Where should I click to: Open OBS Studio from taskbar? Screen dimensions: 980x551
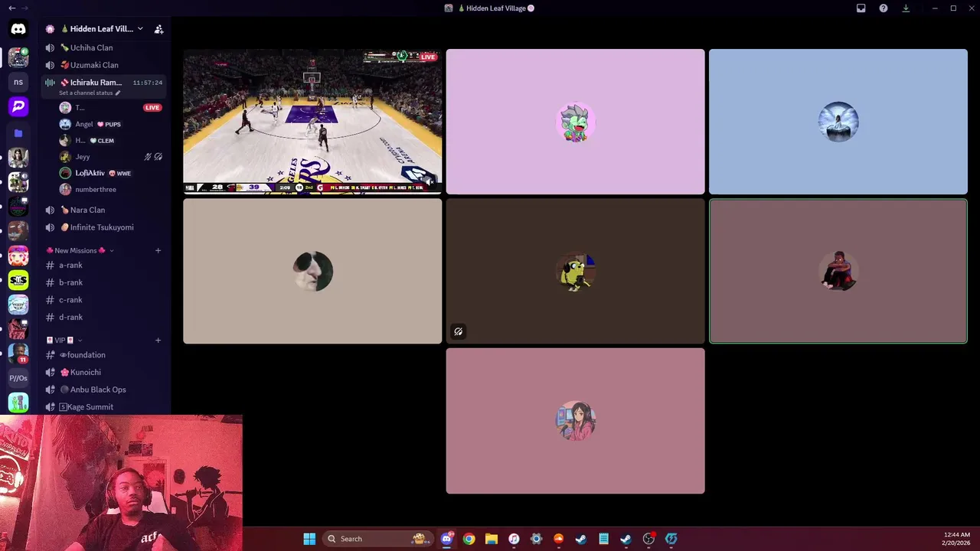[648, 539]
